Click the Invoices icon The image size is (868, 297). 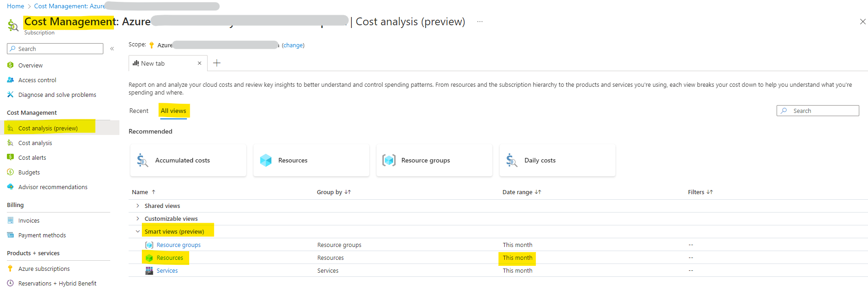click(11, 220)
